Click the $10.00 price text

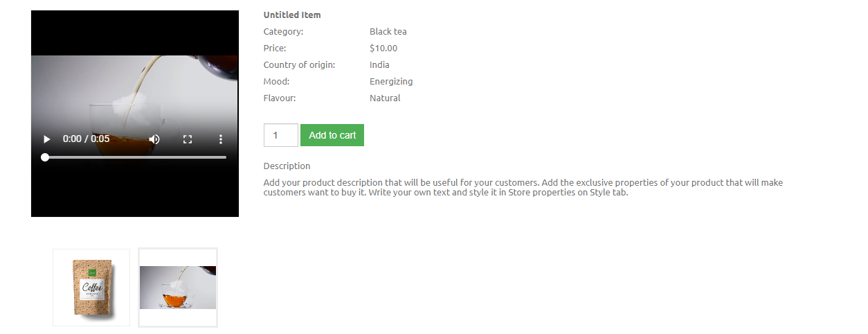[383, 49]
